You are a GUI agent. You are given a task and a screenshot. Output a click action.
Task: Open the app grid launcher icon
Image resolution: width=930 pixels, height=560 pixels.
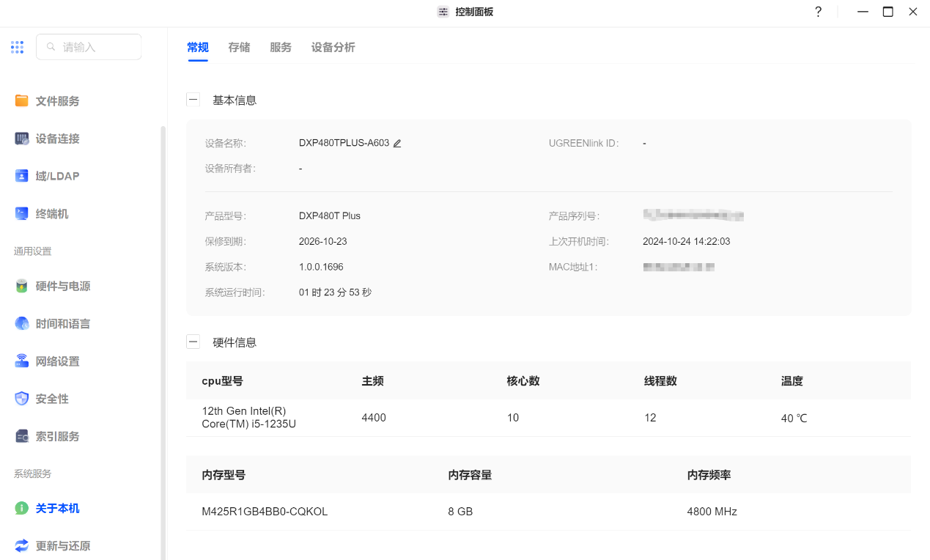[18, 47]
